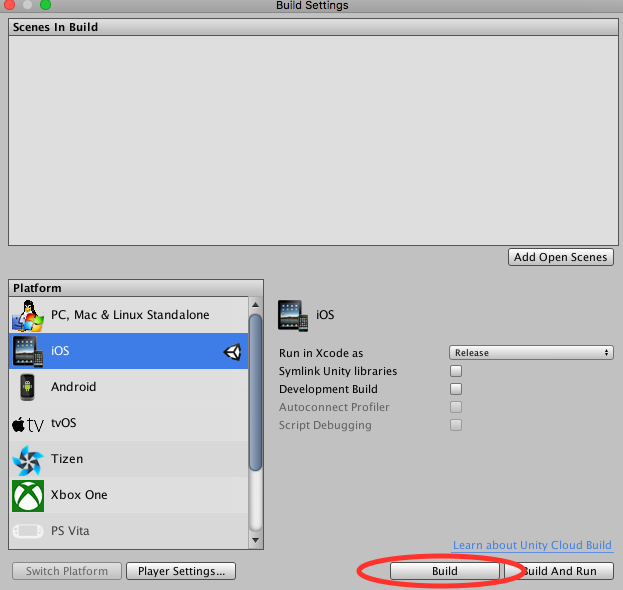The width and height of the screenshot is (623, 590).
Task: Click the platform list scroll down arrow
Action: (255, 540)
